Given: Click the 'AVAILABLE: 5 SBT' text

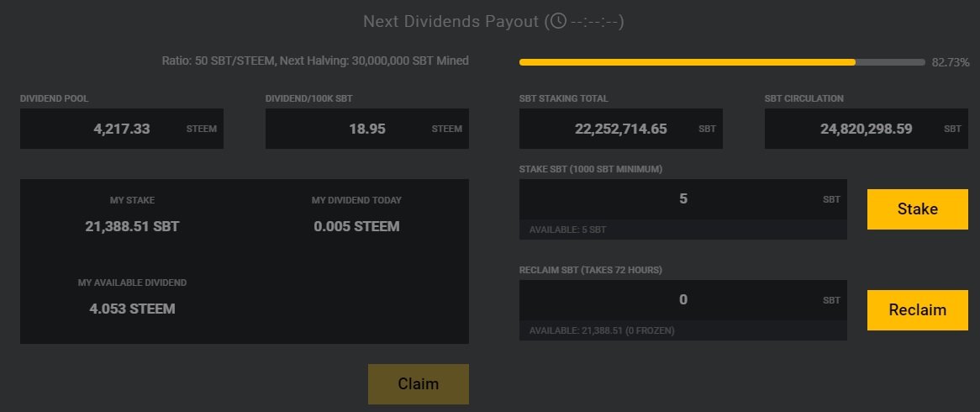Looking at the screenshot, I should (567, 230).
